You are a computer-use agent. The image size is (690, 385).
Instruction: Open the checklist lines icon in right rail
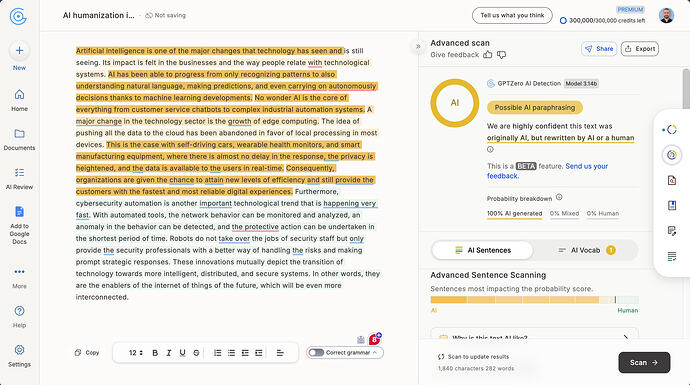[672, 256]
